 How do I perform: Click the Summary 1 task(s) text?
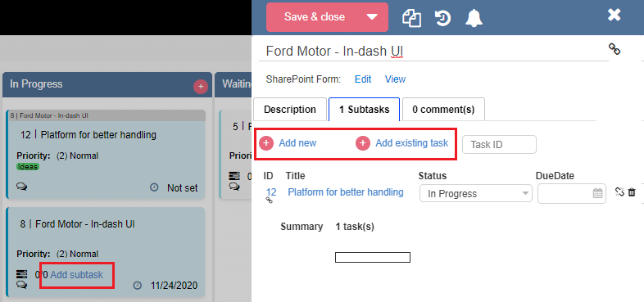(x=328, y=227)
